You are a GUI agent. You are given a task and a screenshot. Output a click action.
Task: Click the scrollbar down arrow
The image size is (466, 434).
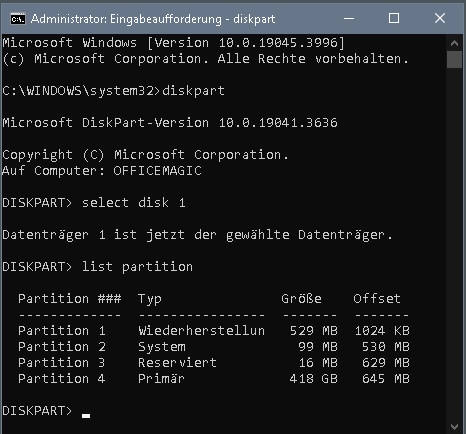(x=454, y=426)
